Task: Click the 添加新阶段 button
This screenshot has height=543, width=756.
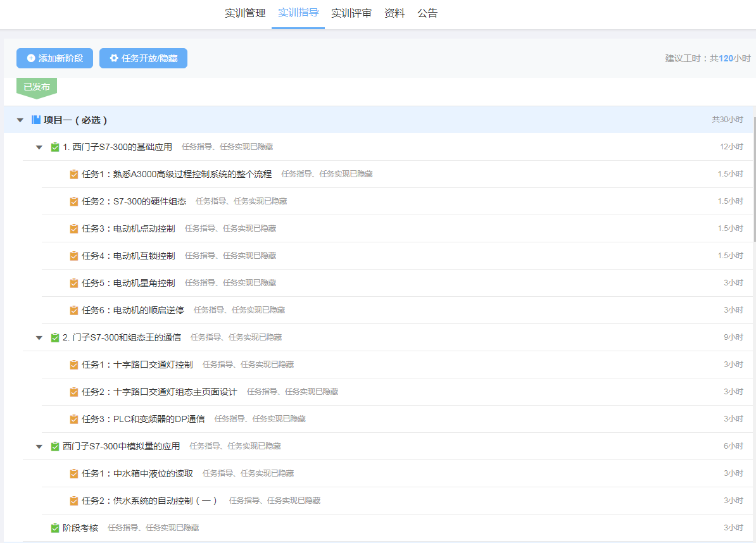Action: point(54,58)
